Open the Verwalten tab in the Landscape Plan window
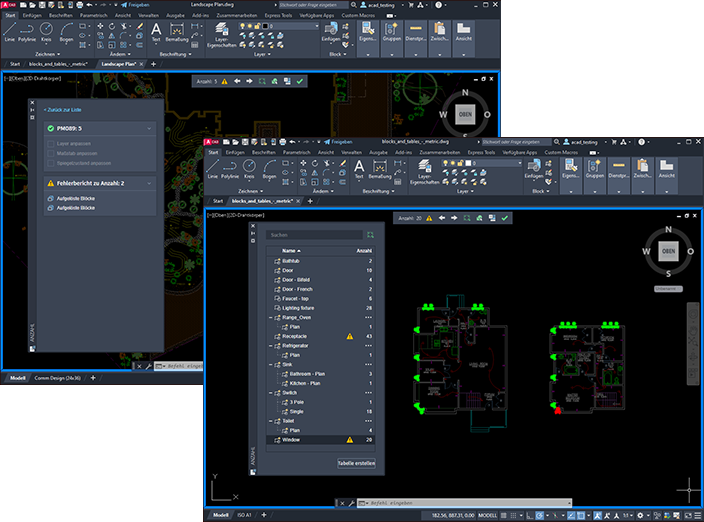 point(148,15)
